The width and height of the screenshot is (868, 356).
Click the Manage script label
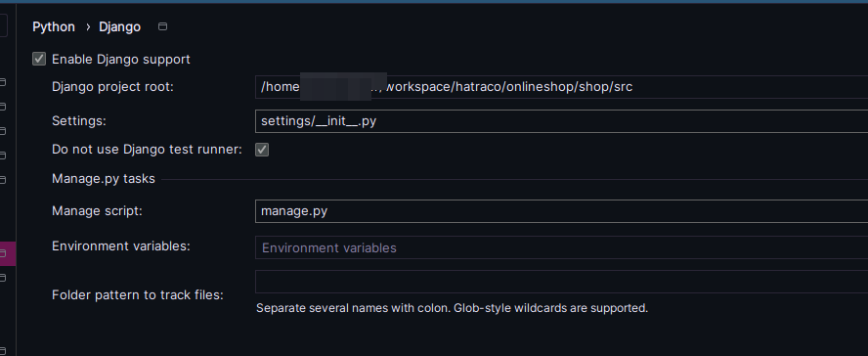97,211
